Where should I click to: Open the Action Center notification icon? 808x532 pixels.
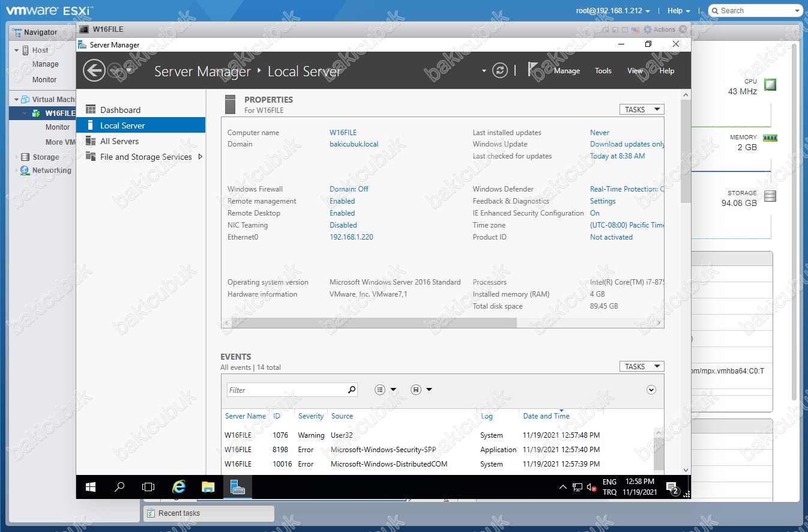coord(672,487)
